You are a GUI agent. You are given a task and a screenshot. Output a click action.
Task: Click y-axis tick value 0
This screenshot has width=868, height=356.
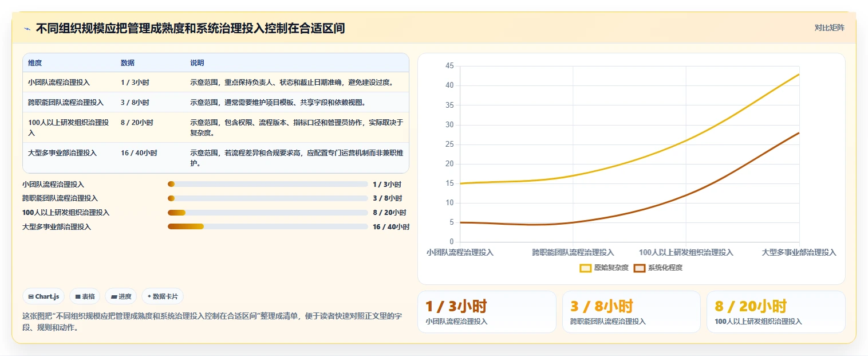[452, 242]
